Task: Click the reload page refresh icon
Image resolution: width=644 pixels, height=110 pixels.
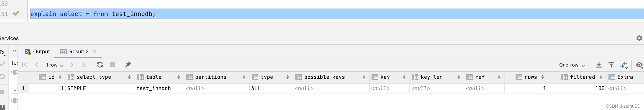Action: [x=100, y=65]
